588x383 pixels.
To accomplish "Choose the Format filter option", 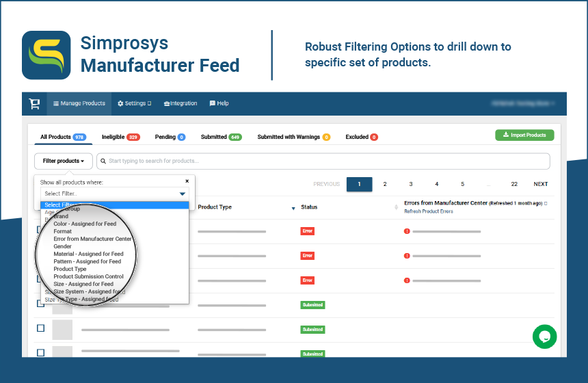I will point(62,231).
